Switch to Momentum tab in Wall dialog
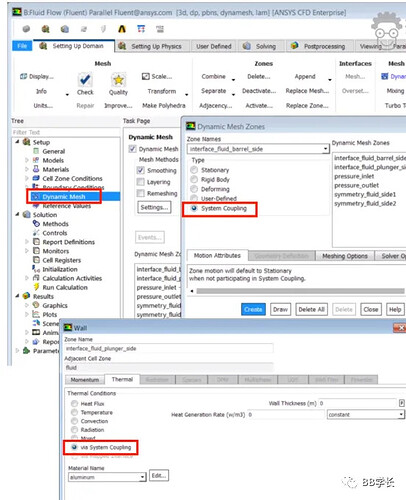This screenshot has width=406, height=500. (85, 380)
